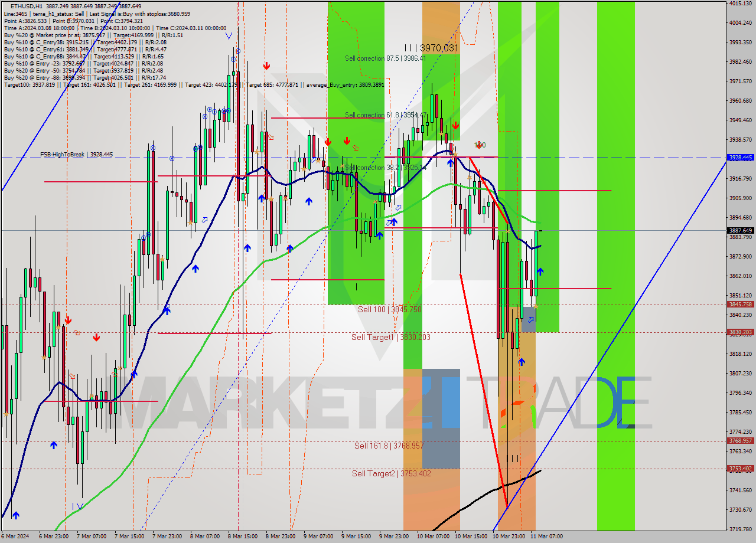
Task: Click the 4015.130 price scale value
Action: (741, 4)
